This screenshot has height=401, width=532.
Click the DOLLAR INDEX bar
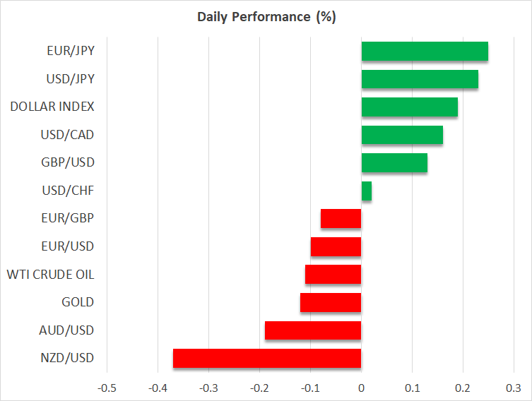[x=409, y=107]
